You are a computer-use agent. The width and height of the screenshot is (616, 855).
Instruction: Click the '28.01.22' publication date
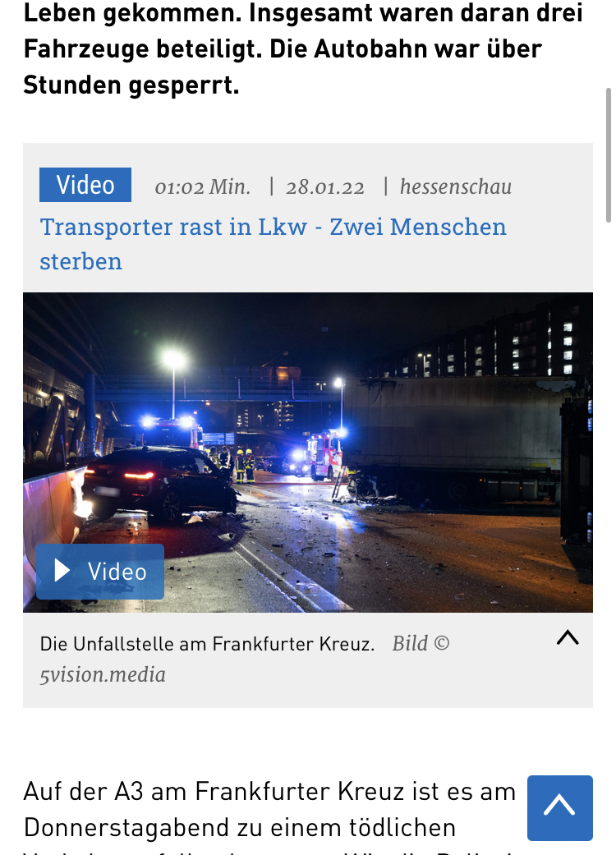325,187
